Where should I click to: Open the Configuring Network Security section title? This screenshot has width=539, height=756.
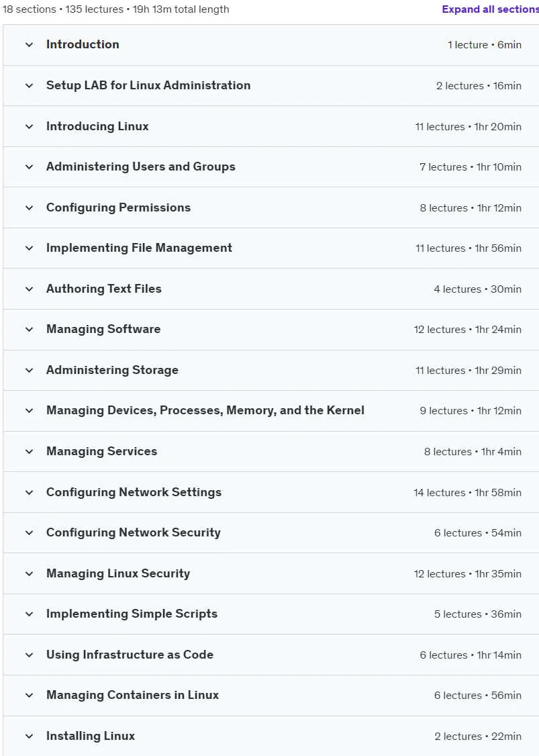[134, 533]
